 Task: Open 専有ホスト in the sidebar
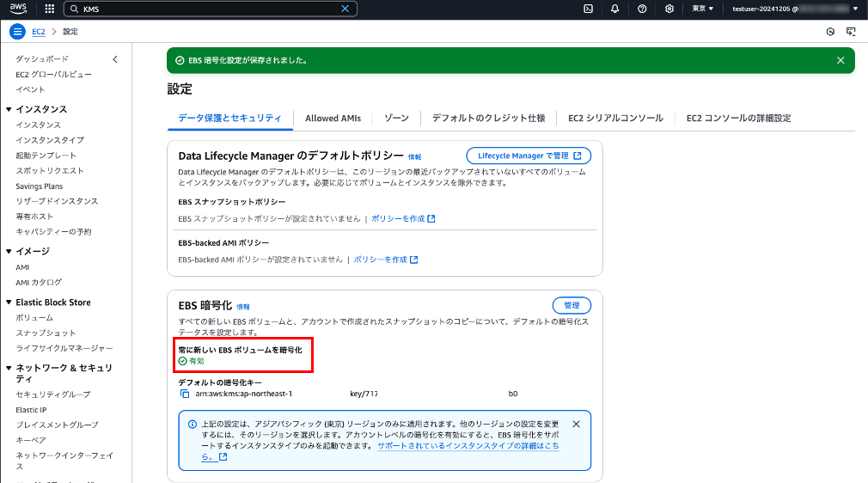tap(34, 217)
